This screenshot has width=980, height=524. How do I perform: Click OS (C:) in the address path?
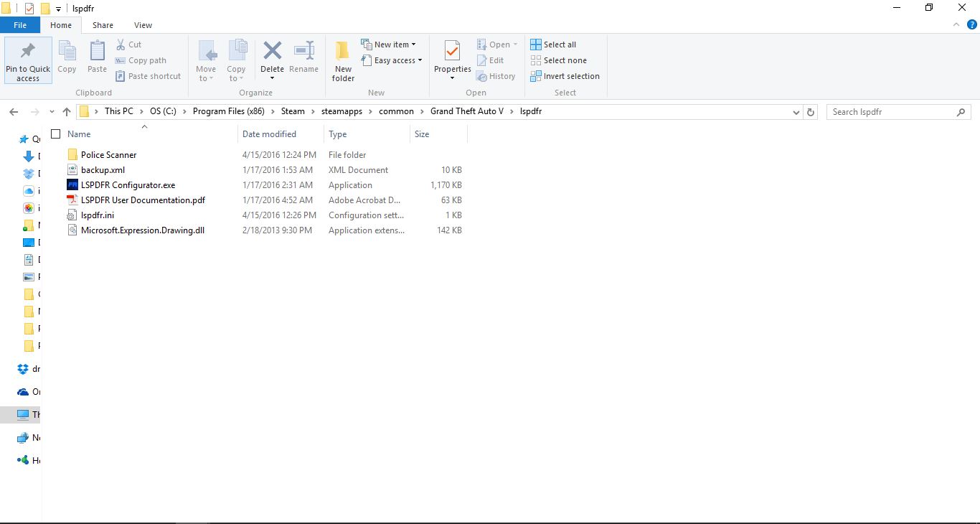(x=163, y=111)
